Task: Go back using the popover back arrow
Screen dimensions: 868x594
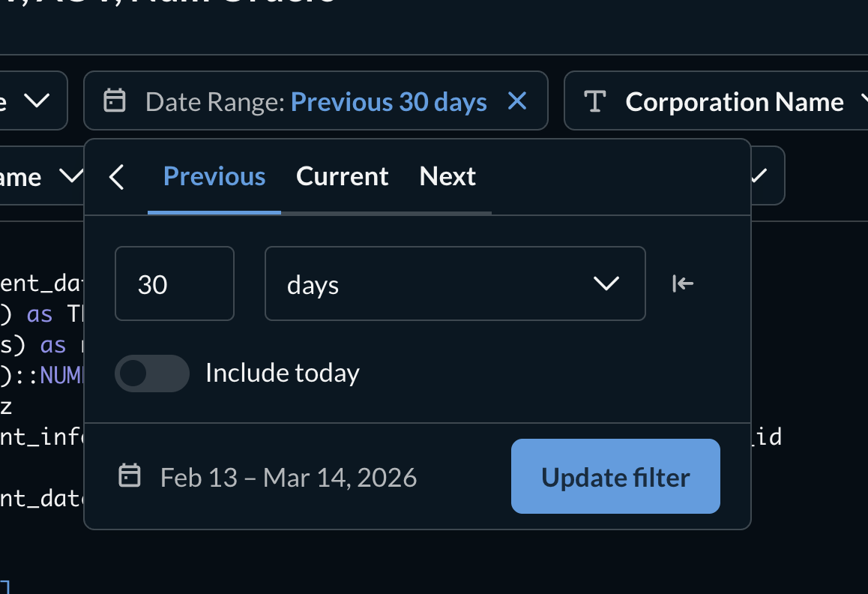Action: pos(116,178)
